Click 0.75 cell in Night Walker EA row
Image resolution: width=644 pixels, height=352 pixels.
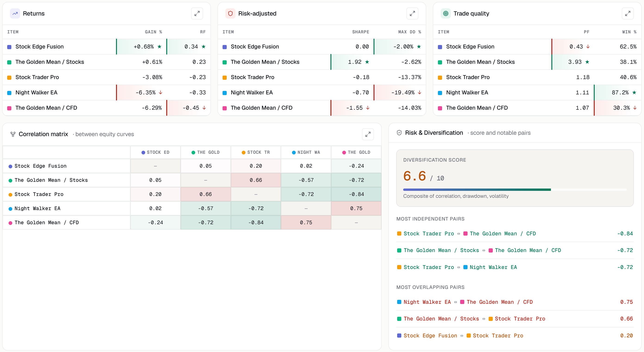(x=356, y=208)
